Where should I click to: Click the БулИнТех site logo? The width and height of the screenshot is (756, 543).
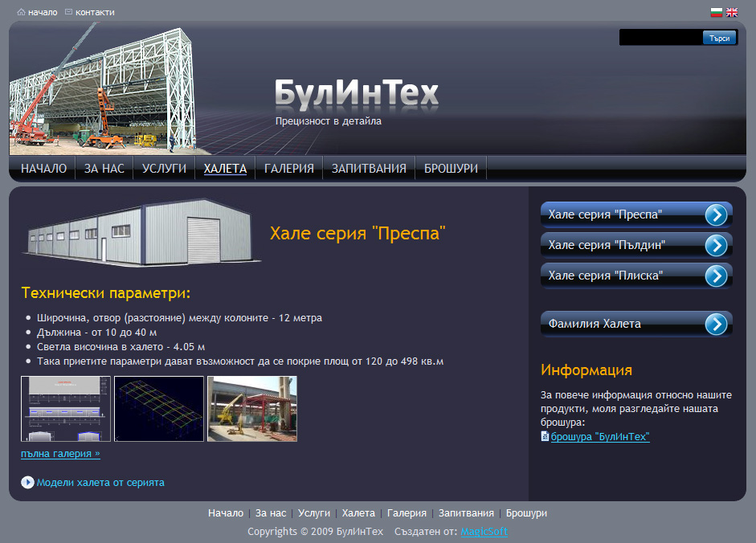[356, 92]
